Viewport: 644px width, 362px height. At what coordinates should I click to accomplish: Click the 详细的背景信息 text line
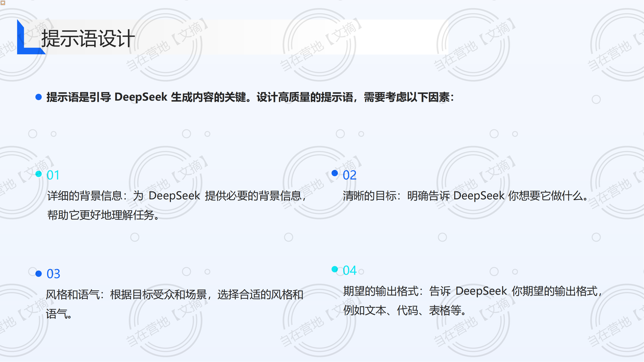pyautogui.click(x=176, y=196)
